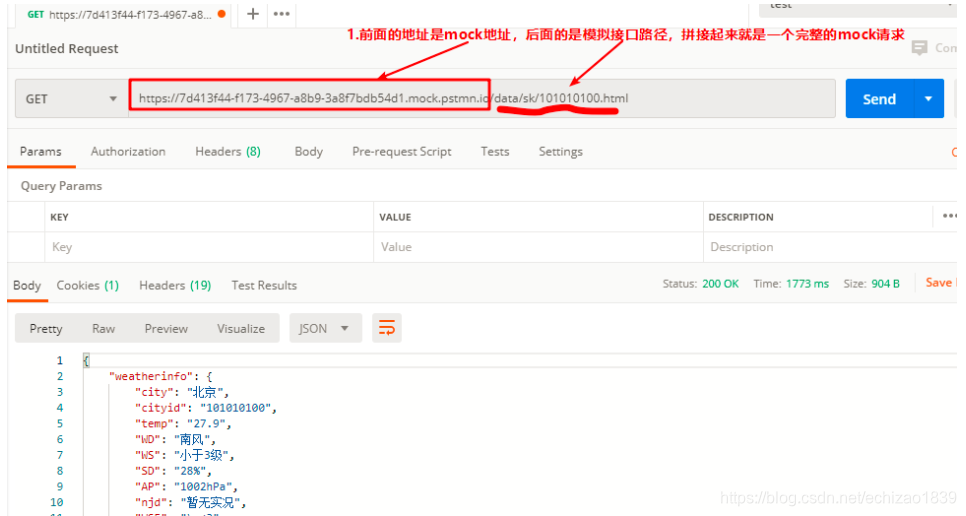Select the Visualize view mode
Screen dimensions: 966x516
click(241, 328)
